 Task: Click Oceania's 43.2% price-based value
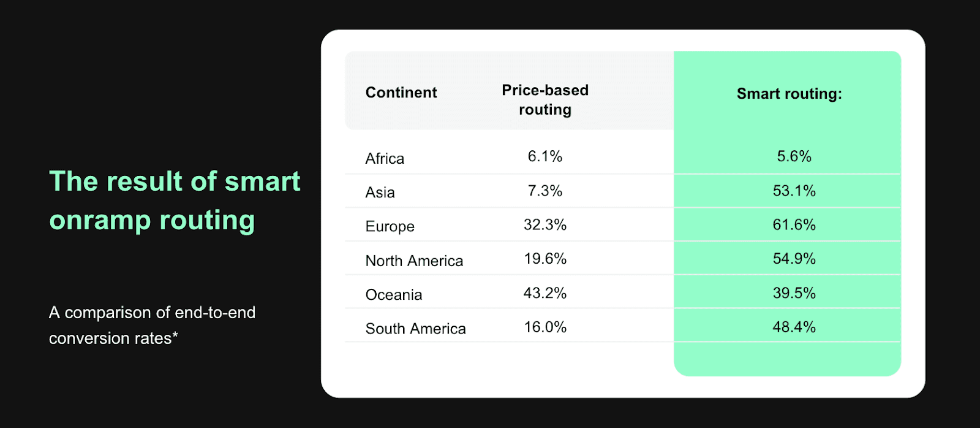tap(545, 293)
